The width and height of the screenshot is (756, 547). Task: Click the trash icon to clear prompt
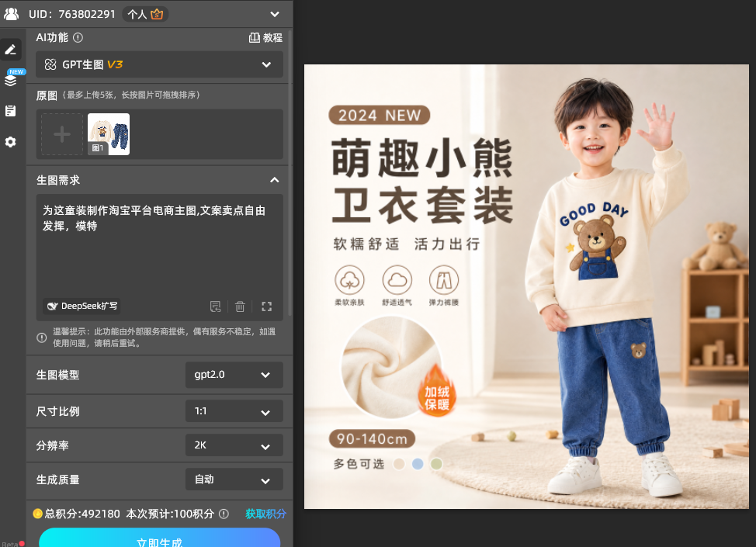(x=240, y=306)
